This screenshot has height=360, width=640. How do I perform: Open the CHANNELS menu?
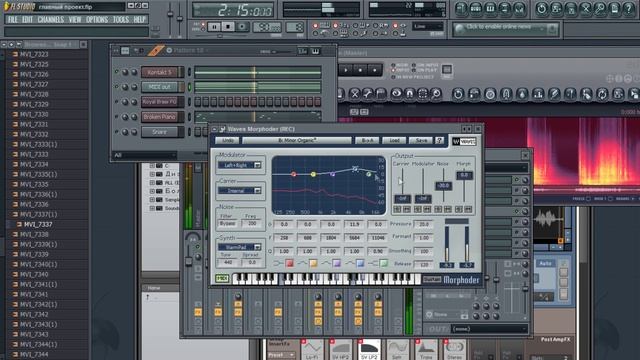51,20
